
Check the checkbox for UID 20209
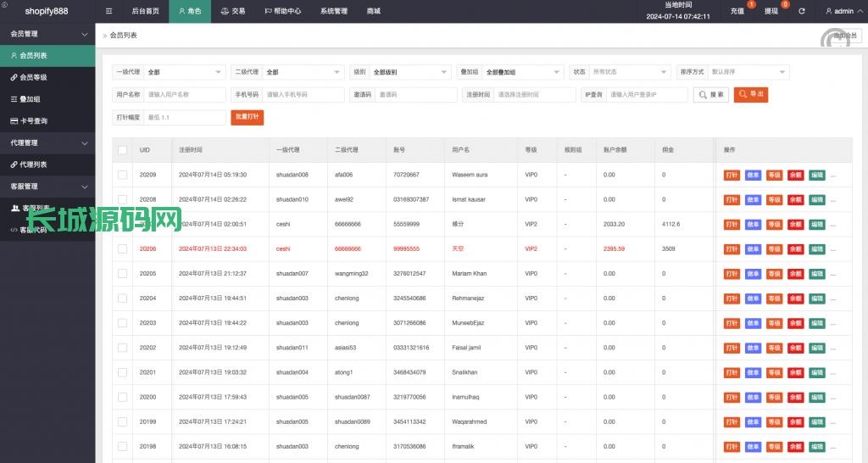click(x=123, y=175)
